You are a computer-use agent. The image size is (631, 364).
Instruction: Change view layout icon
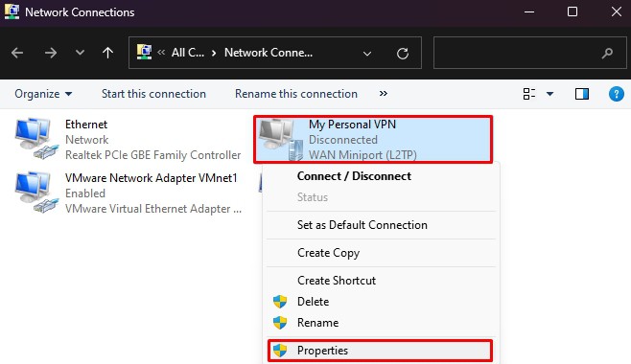click(x=528, y=94)
